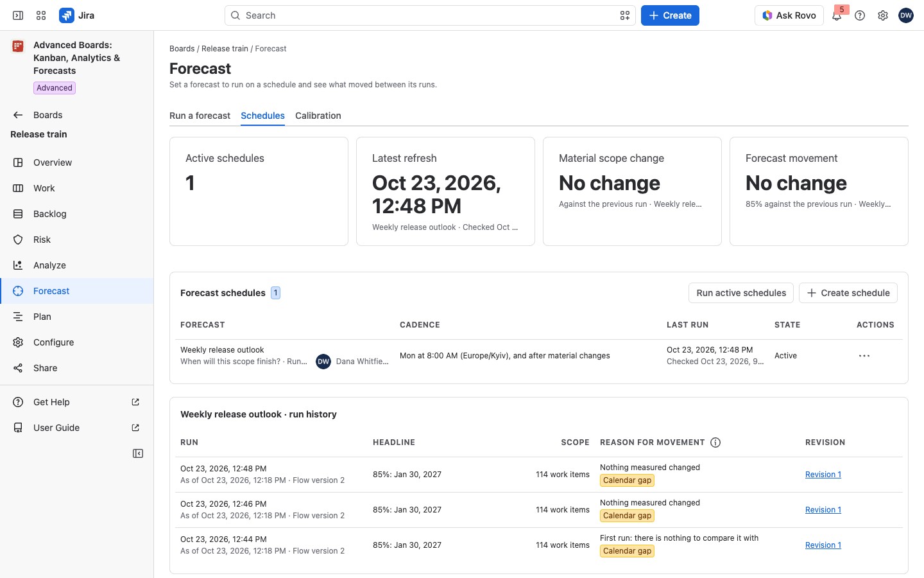Collapse sidebar with the panel icon below User Guide

pyautogui.click(x=138, y=453)
